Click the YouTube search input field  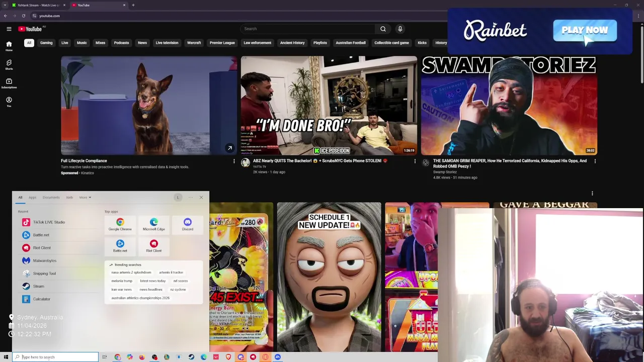tap(307, 29)
